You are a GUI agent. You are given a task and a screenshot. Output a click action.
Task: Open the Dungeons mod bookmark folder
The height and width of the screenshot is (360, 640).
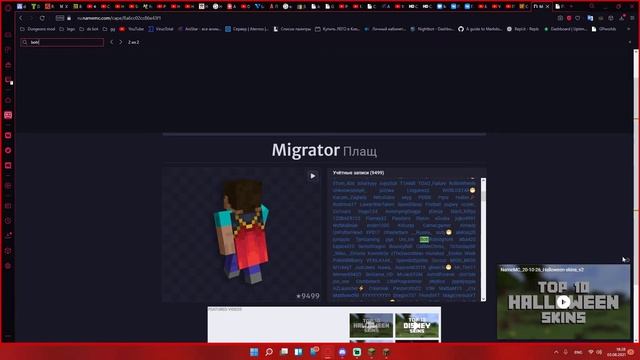coord(38,29)
